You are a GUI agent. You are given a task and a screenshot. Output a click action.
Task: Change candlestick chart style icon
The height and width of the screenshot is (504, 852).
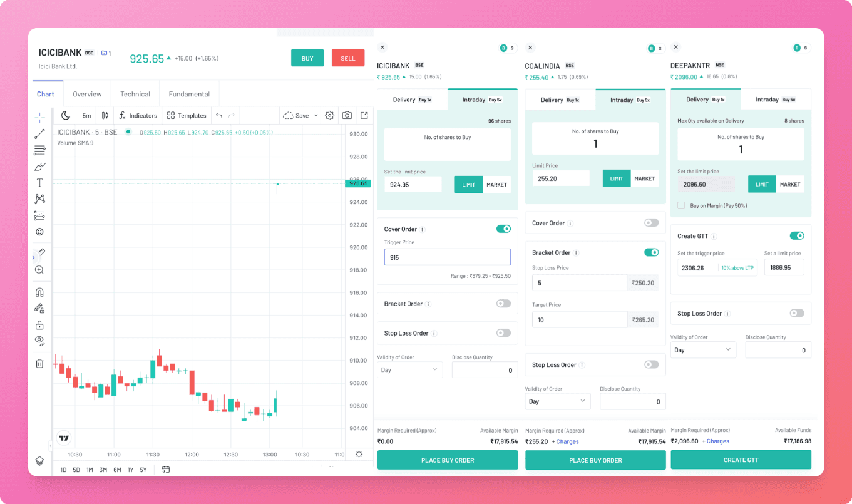pos(105,115)
